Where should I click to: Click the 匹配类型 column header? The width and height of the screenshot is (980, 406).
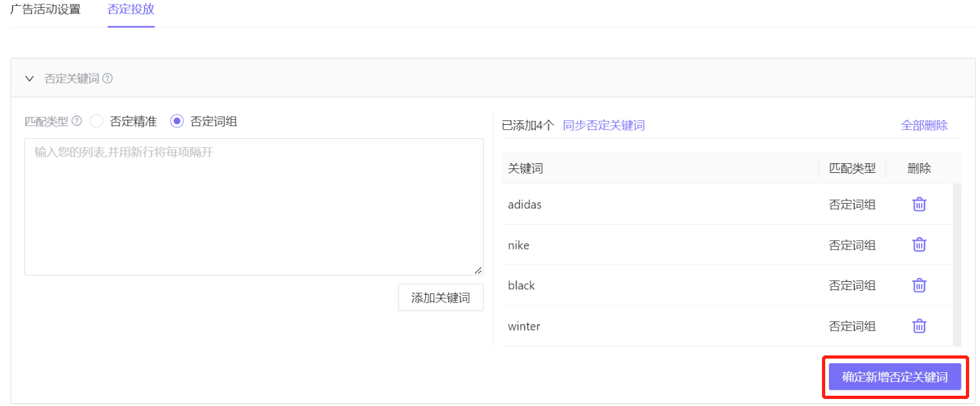pyautogui.click(x=852, y=168)
